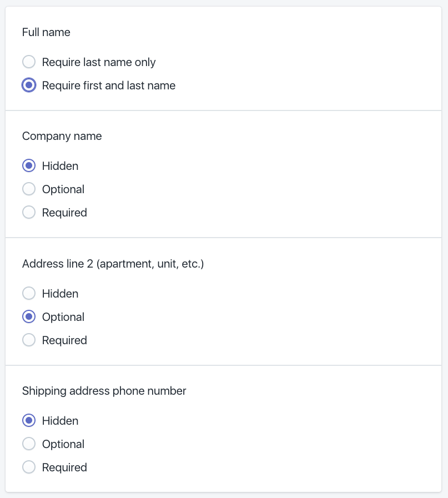Viewport: 448px width, 498px height.
Task: Click the 'Required' label under shipping phone number
Action: pos(64,467)
